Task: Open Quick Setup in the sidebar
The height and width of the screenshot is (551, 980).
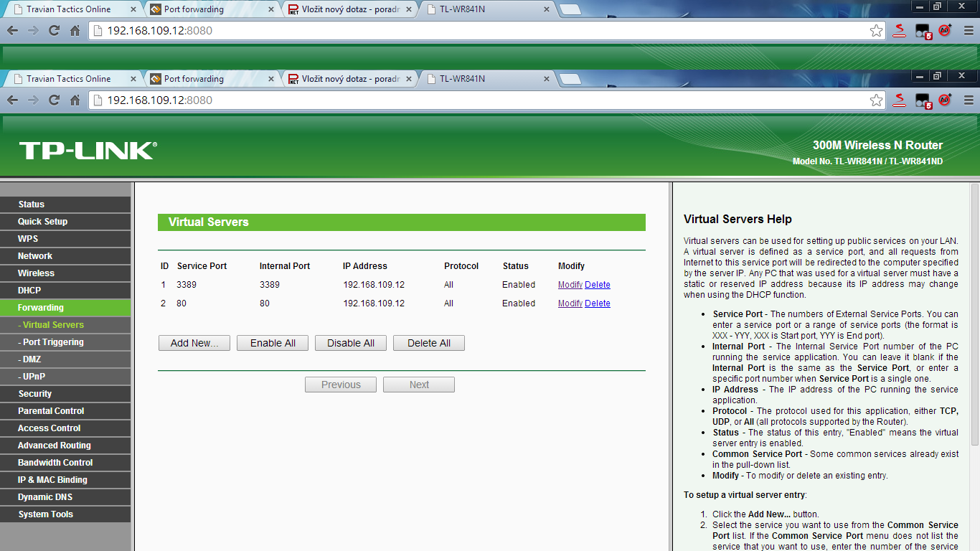Action: tap(65, 222)
